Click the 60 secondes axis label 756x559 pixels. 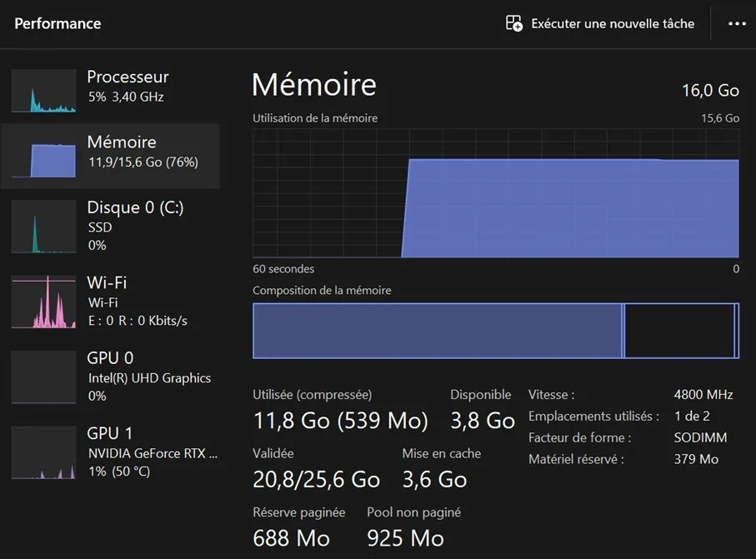coord(282,268)
